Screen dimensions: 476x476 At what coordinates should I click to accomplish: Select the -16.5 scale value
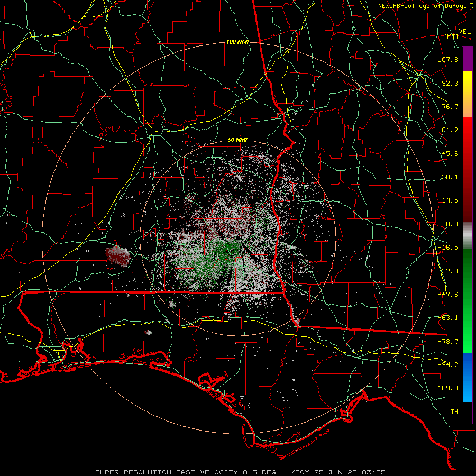[x=448, y=248]
